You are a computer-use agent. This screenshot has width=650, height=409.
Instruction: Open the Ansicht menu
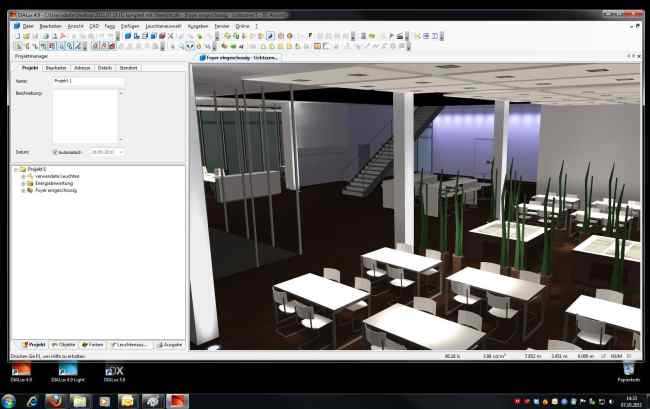(x=75, y=26)
